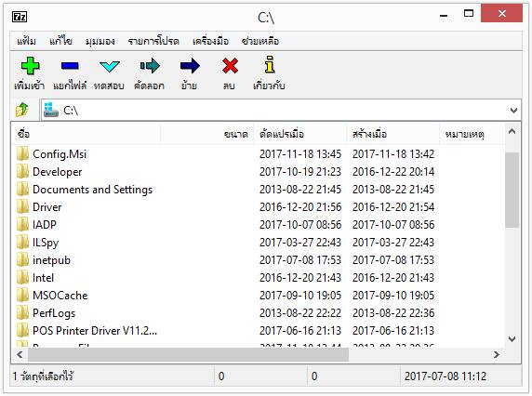Select the POS Printer Driver folder icon
Image resolution: width=532 pixels, height=396 pixels.
click(x=22, y=330)
